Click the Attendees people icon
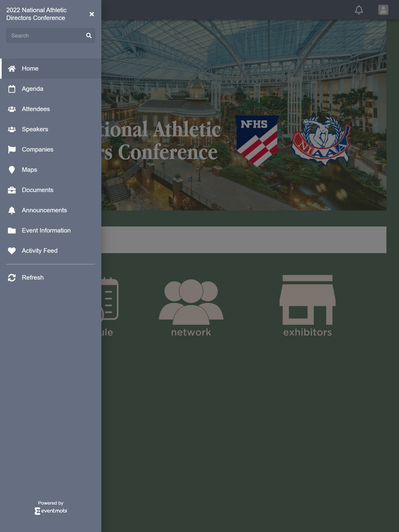The image size is (399, 532). pos(12,109)
